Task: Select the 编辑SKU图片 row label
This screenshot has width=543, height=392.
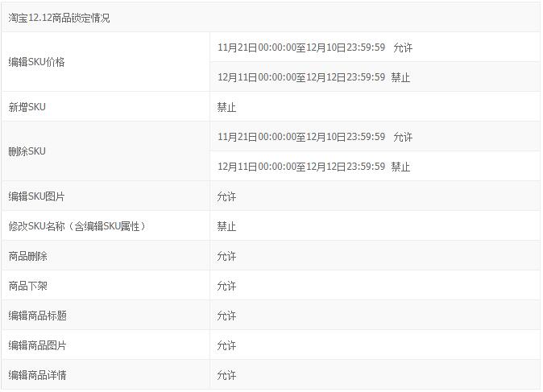Action: [x=36, y=196]
